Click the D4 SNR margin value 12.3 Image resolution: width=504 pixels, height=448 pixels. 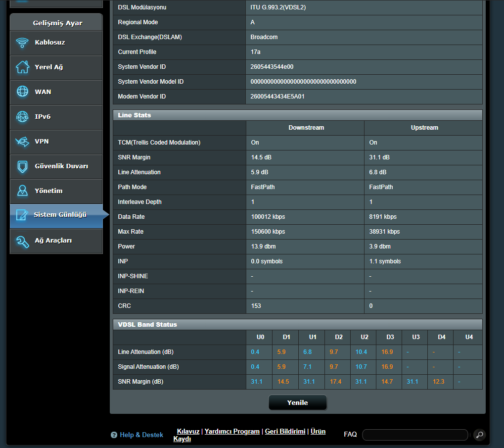pyautogui.click(x=438, y=382)
